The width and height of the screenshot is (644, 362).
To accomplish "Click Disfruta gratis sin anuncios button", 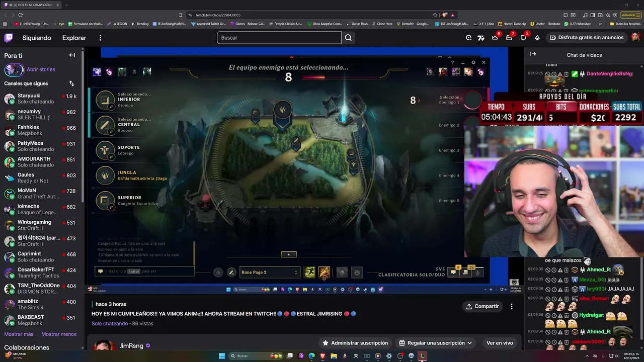I will (x=587, y=38).
